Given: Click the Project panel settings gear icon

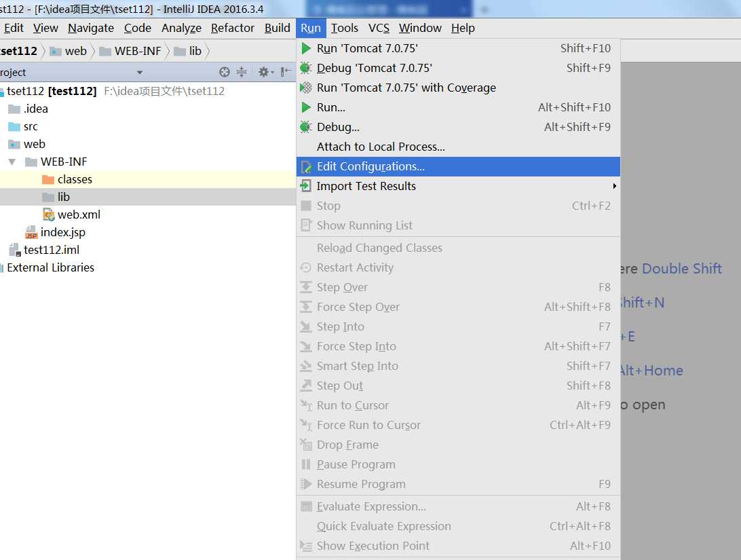Looking at the screenshot, I should (264, 72).
